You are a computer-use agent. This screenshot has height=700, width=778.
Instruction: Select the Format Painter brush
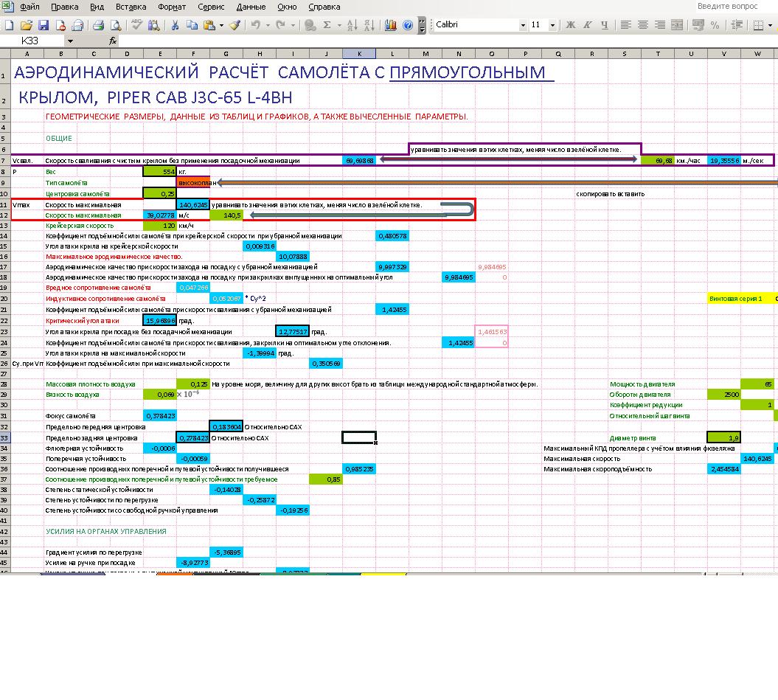point(235,25)
